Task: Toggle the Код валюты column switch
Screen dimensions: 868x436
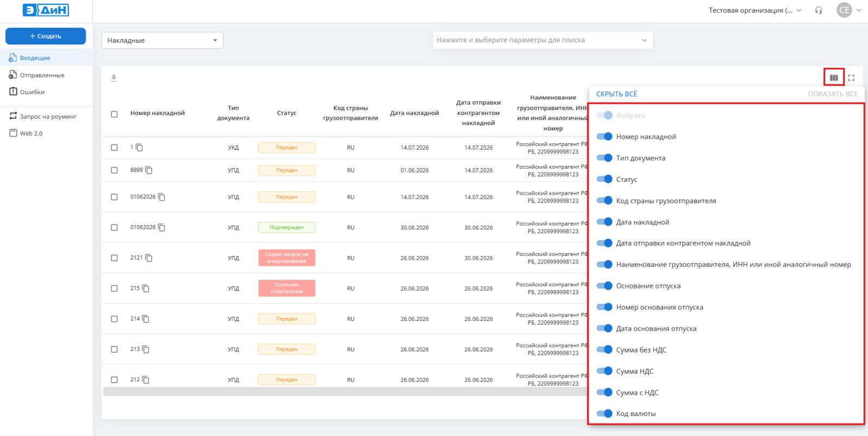Action: click(x=604, y=413)
